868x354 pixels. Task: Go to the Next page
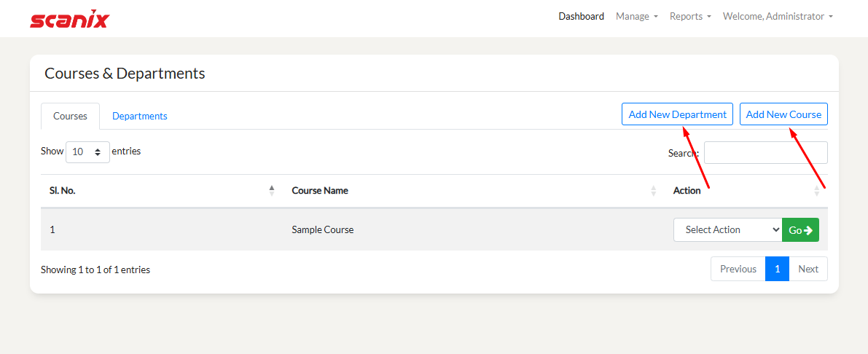point(808,269)
